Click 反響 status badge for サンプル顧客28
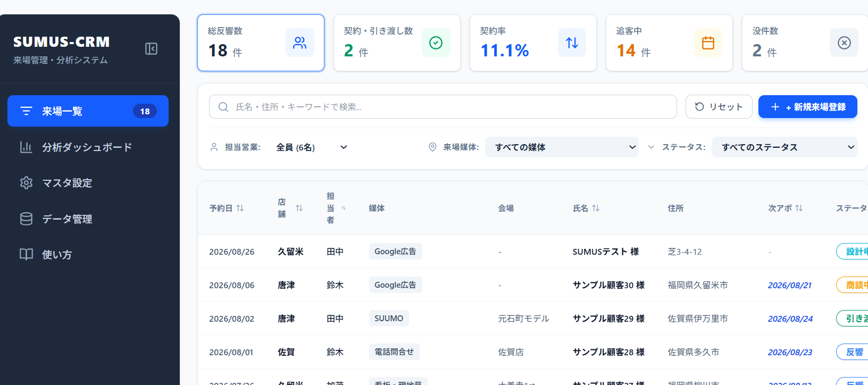This screenshot has height=385, width=868. [x=853, y=352]
